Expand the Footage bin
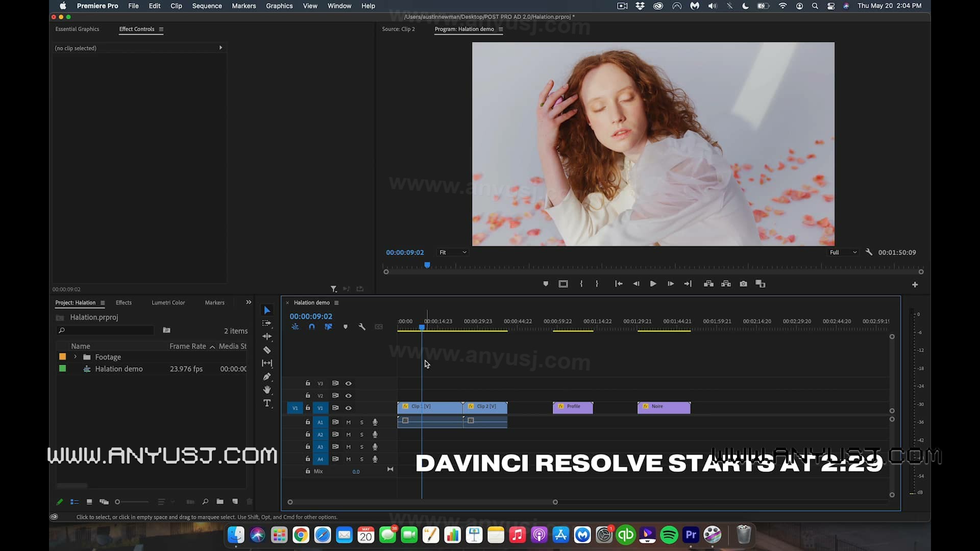 click(x=76, y=357)
